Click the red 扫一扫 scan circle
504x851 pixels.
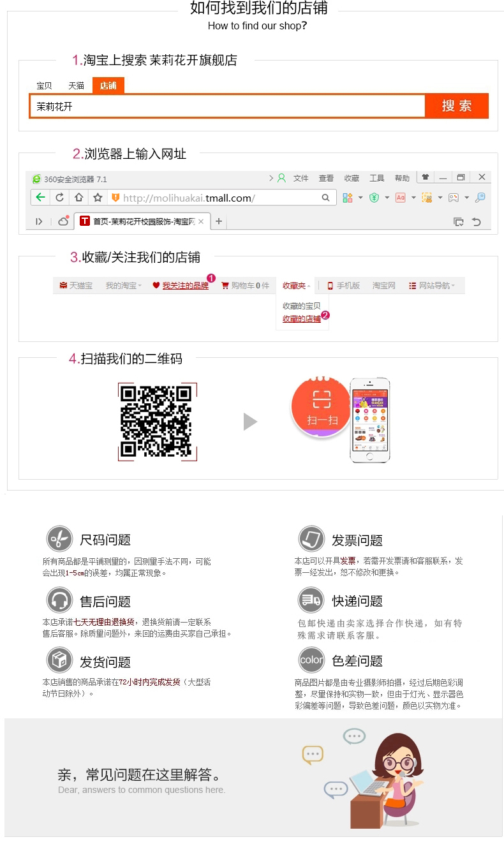click(321, 406)
